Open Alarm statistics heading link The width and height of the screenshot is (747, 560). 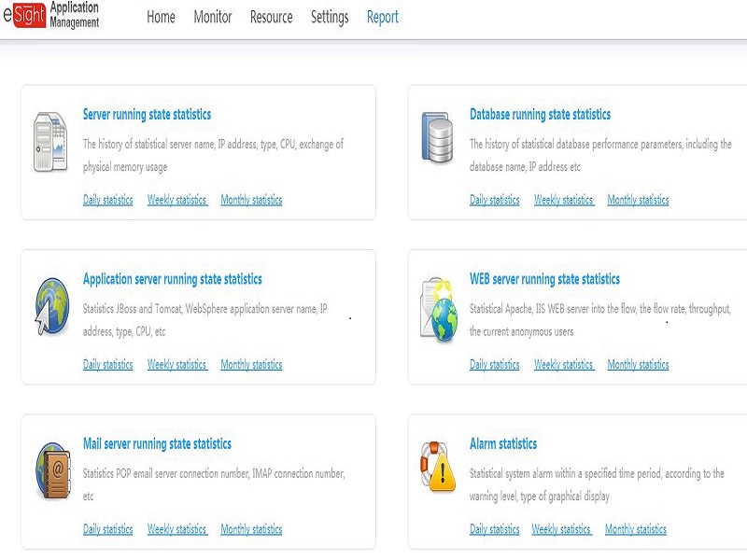coord(503,444)
